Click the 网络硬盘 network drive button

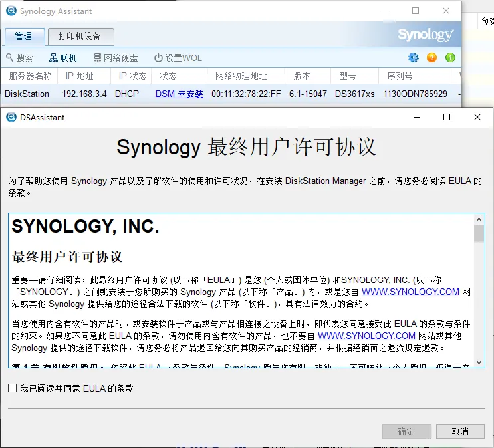116,58
